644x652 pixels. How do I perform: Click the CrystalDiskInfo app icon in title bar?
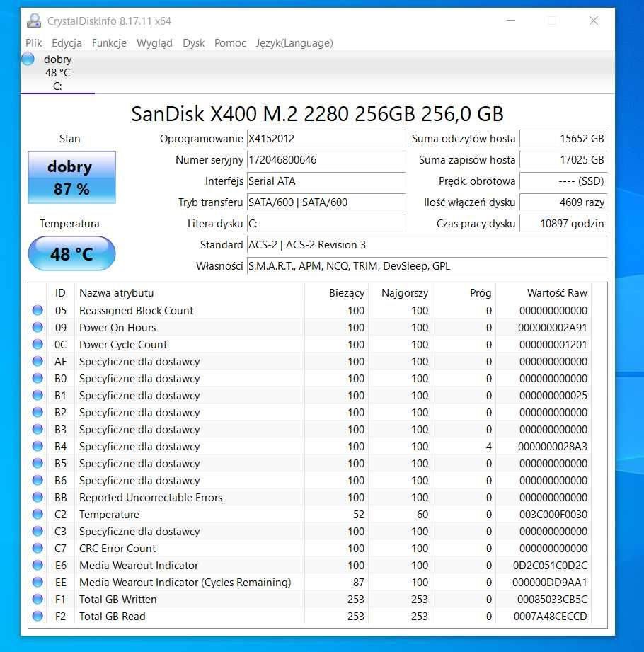click(x=34, y=21)
